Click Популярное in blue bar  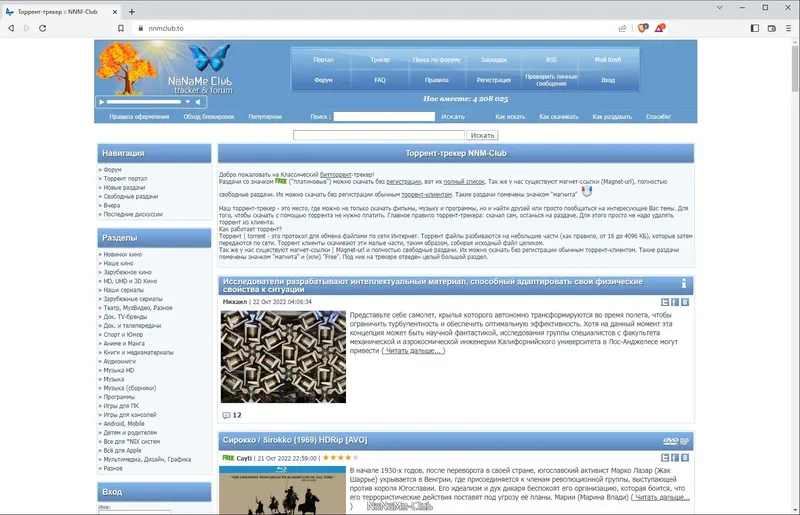[x=265, y=117]
